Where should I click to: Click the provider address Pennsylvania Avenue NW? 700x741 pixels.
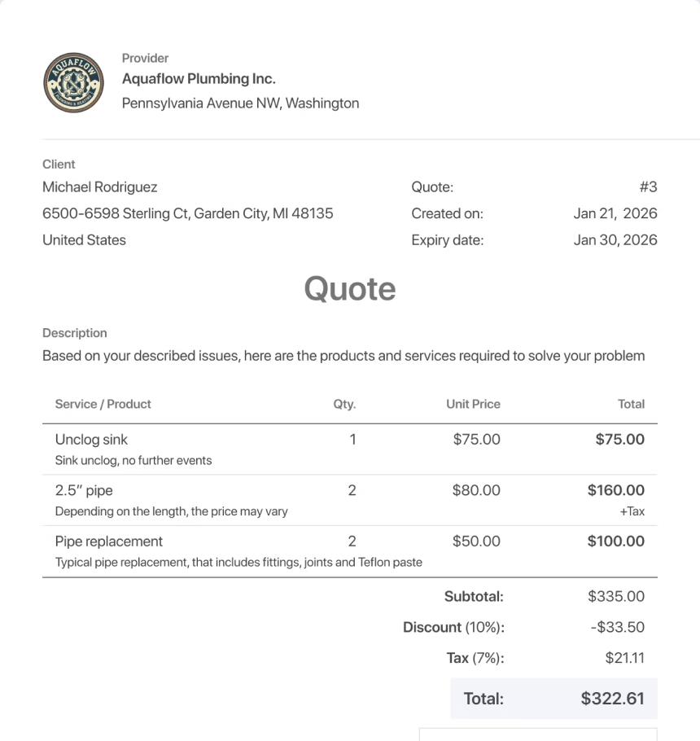click(x=240, y=103)
